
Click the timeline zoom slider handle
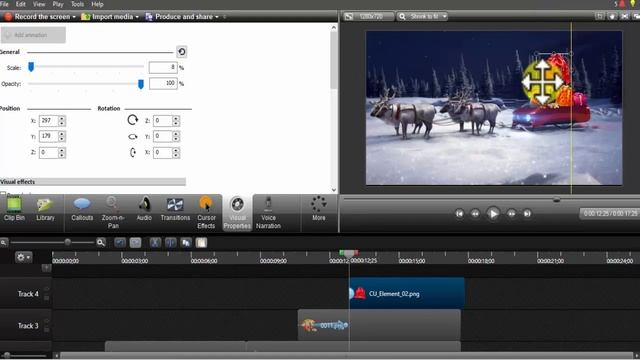coord(68,242)
